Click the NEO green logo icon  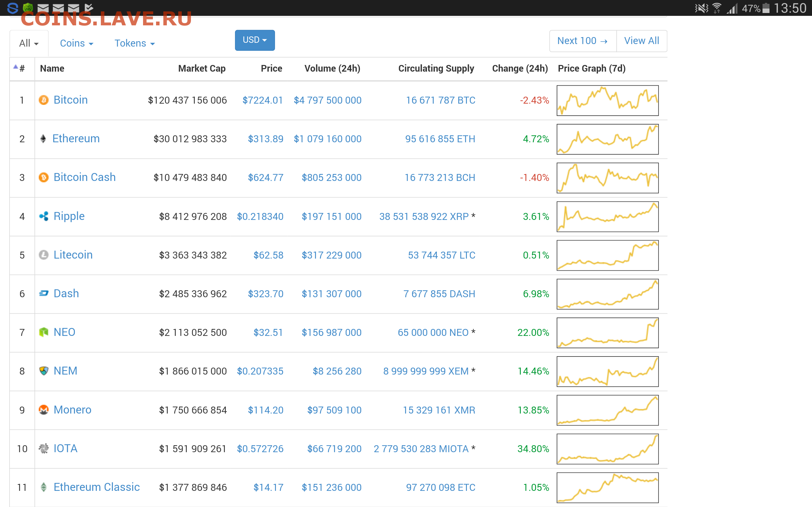(44, 332)
